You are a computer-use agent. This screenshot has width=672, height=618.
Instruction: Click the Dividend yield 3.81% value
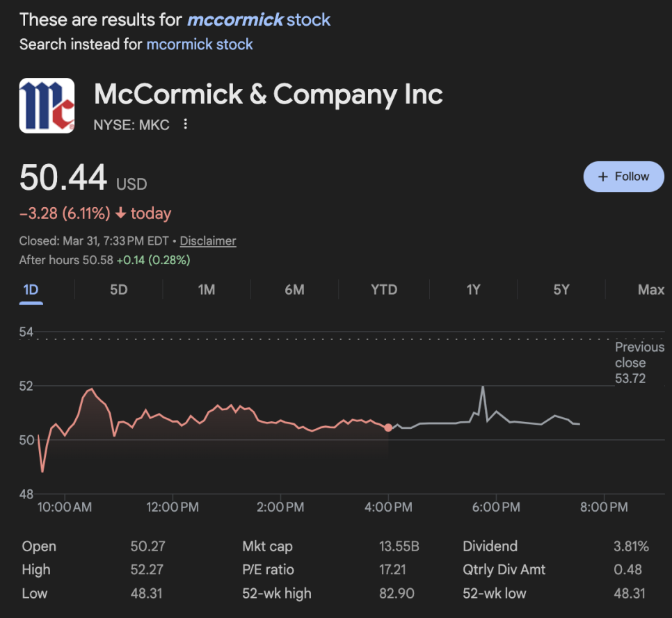630,546
